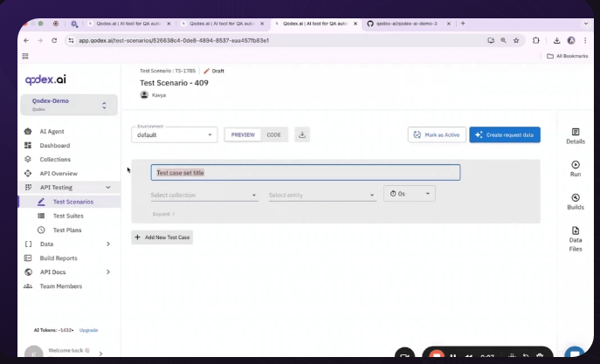Open the Qodex-Demo workspace switcher
This screenshot has height=364, width=600.
coord(68,105)
